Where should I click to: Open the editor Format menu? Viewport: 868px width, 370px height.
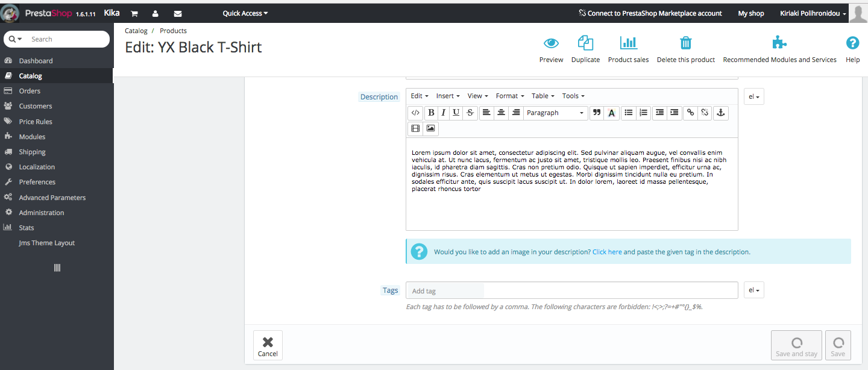coord(510,96)
